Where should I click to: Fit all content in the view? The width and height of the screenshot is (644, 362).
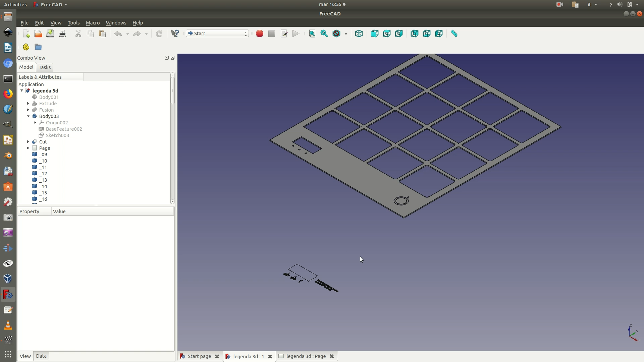coord(312,34)
